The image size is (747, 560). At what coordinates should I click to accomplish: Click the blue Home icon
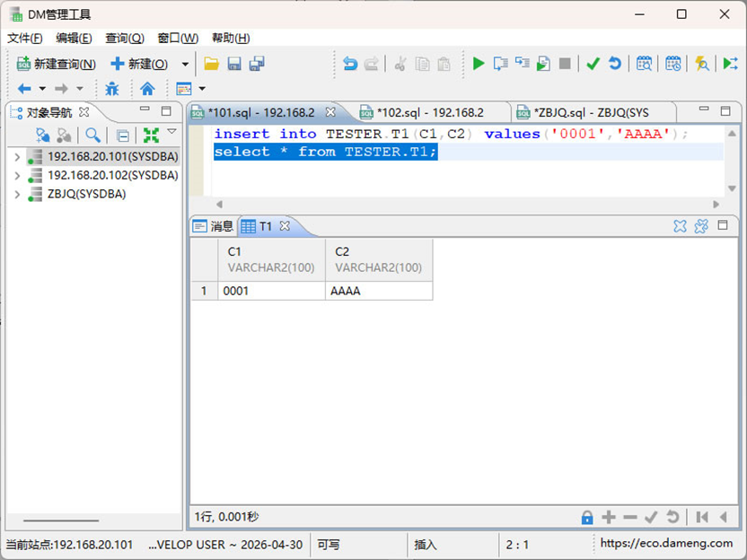point(147,89)
